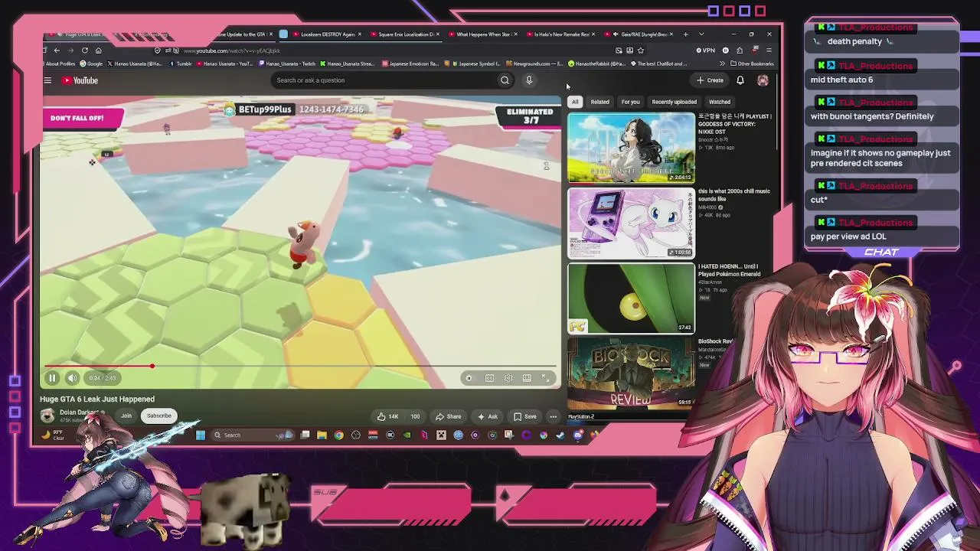Open YouTube notifications bell

tap(740, 80)
